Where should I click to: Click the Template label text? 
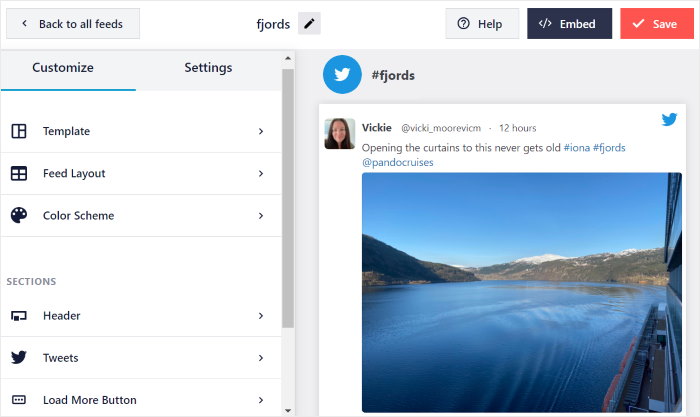pos(67,131)
